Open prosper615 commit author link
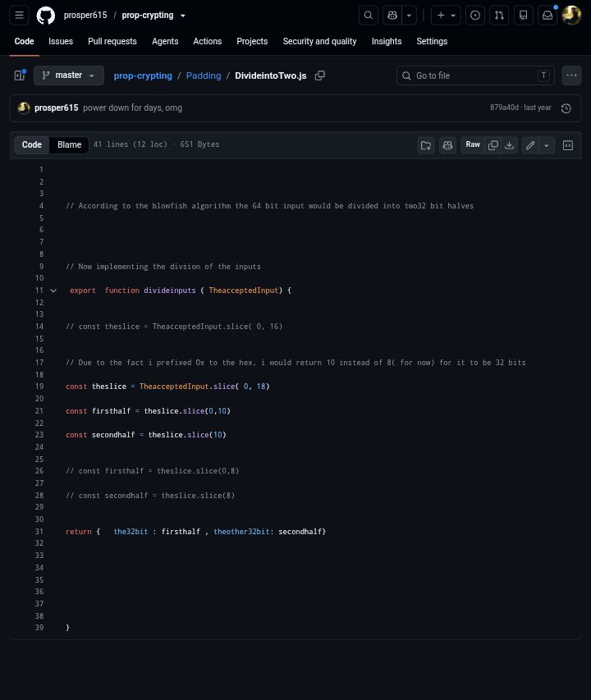Image resolution: width=591 pixels, height=700 pixels. [57, 108]
